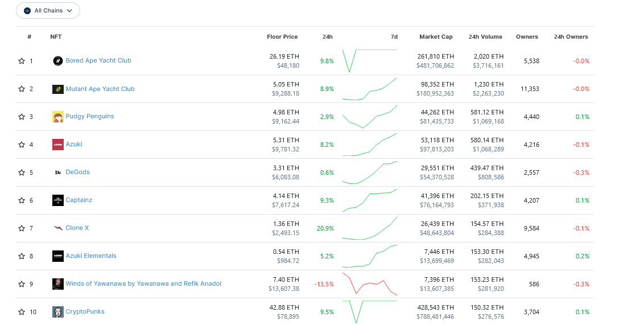644x325 pixels.
Task: Open Winds of Yawanawa collection link
Action: pos(143,283)
